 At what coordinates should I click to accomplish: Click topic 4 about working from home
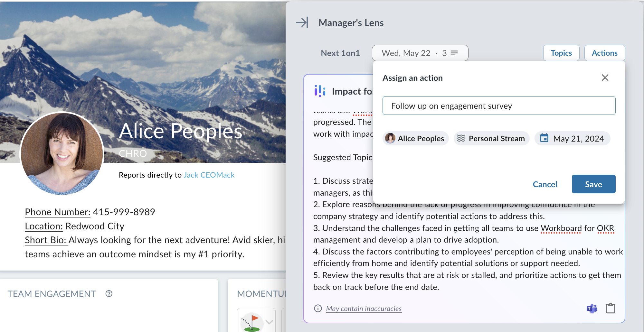click(x=468, y=257)
